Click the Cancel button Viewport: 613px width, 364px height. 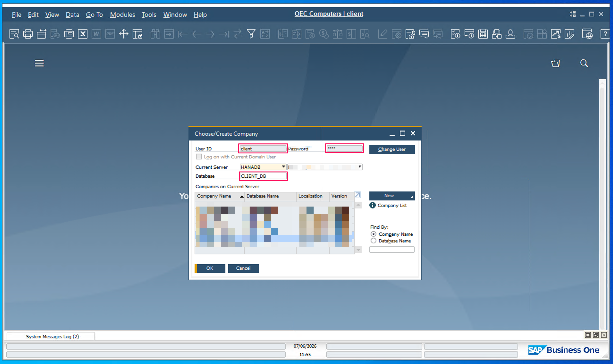[243, 268]
